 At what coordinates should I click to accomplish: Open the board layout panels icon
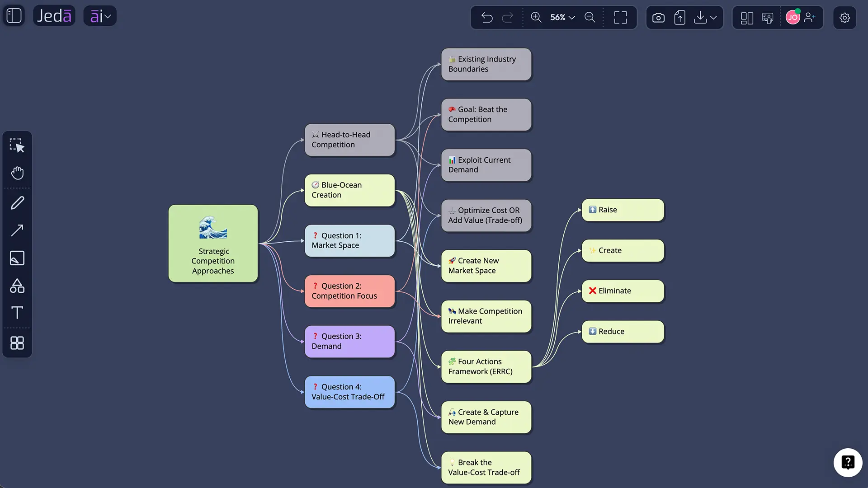(x=747, y=18)
